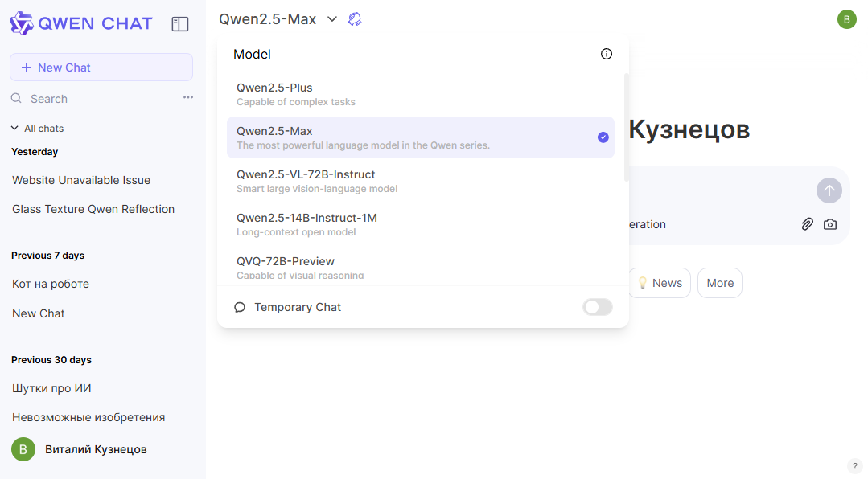Click the Yesterday section heading

(35, 152)
